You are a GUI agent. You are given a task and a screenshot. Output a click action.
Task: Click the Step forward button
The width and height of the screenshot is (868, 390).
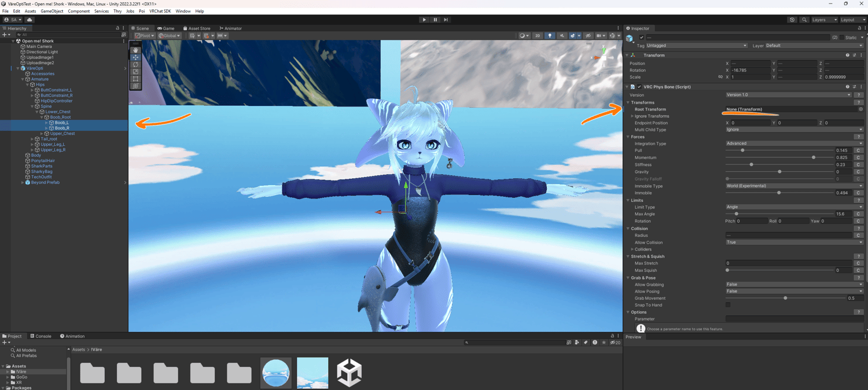(446, 20)
